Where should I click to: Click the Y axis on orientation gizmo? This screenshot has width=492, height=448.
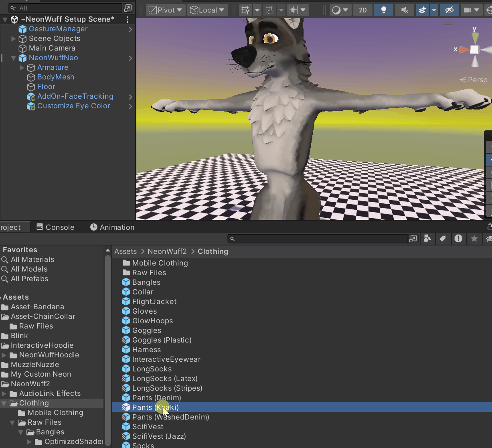[x=475, y=37]
